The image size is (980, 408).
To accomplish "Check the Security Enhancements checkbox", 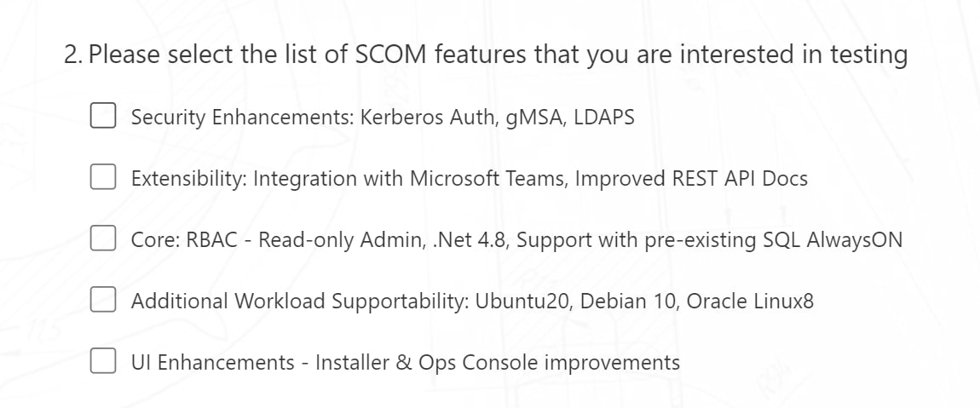I will (103, 117).
